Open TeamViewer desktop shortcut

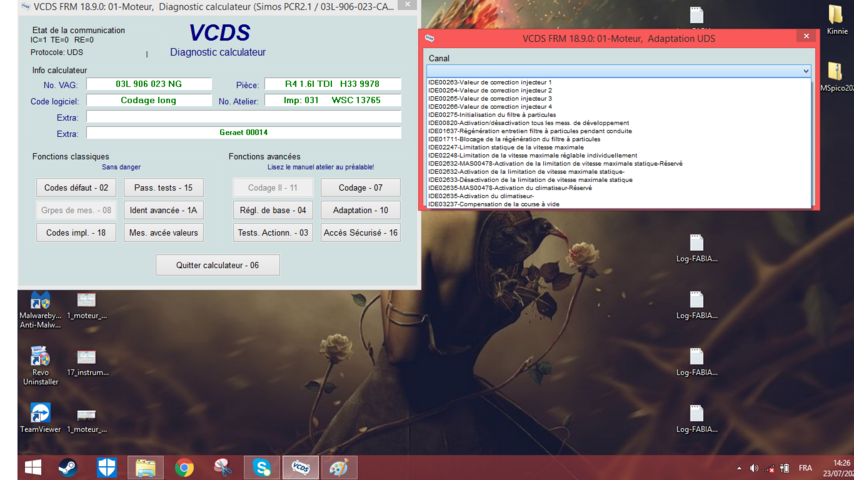pyautogui.click(x=40, y=418)
